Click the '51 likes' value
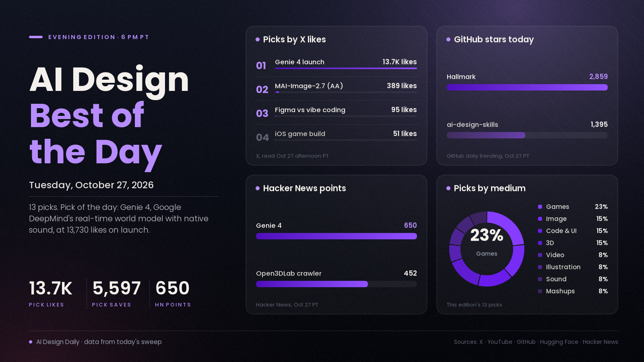The height and width of the screenshot is (362, 644). (405, 134)
